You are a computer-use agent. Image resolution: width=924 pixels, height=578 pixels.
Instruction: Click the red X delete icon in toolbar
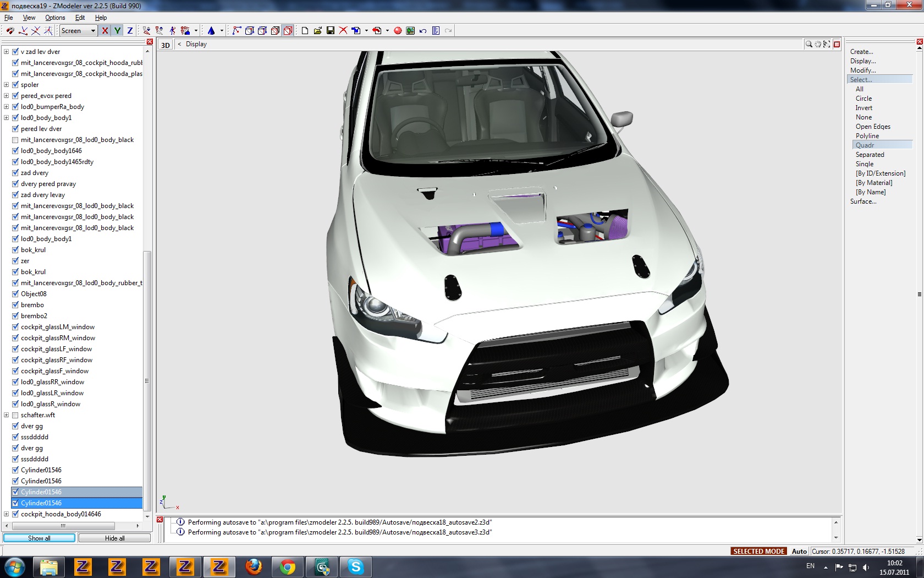coord(343,31)
